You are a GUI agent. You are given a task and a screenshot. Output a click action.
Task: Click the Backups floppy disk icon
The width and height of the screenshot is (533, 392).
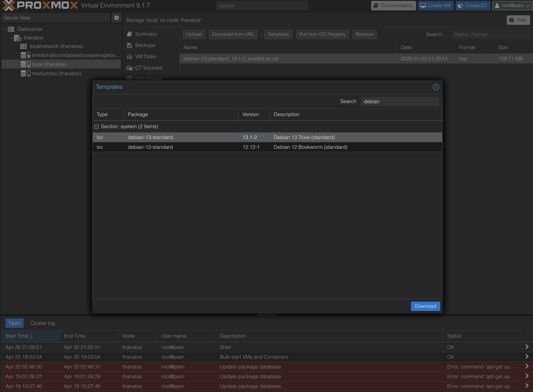click(x=129, y=45)
